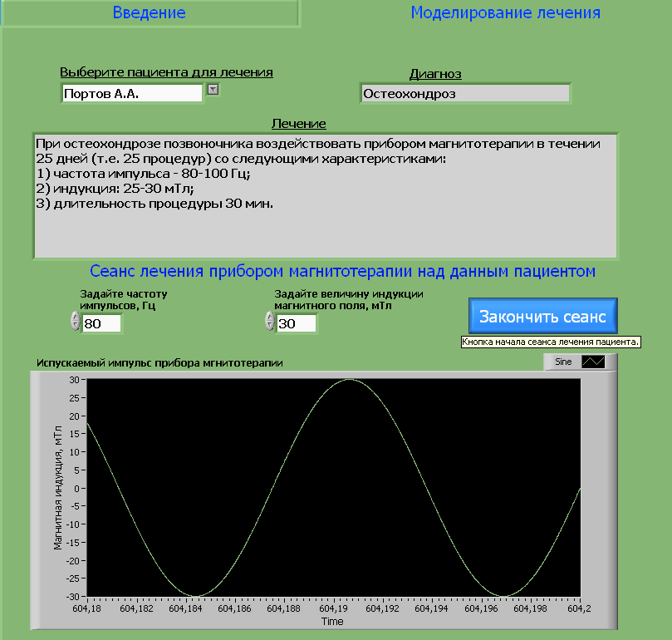672x640 pixels.
Task: Click the frequency input showing 80
Action: 101,323
